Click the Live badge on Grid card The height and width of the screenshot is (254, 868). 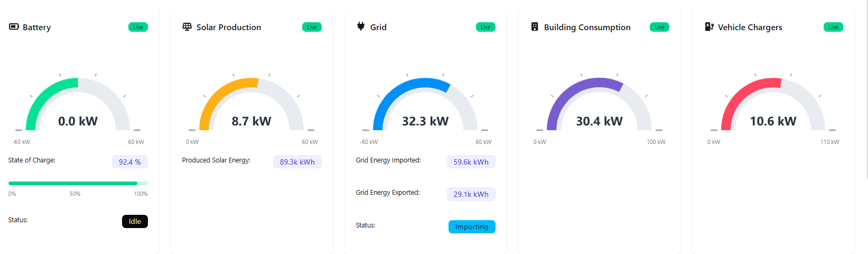click(x=486, y=27)
